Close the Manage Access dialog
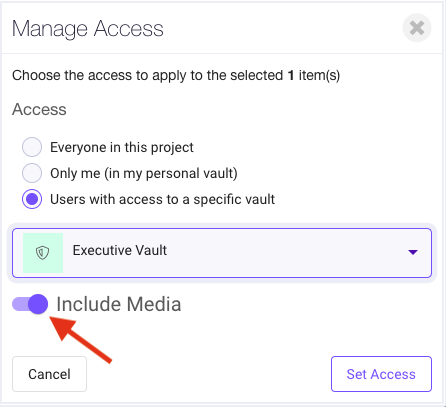 (x=417, y=28)
